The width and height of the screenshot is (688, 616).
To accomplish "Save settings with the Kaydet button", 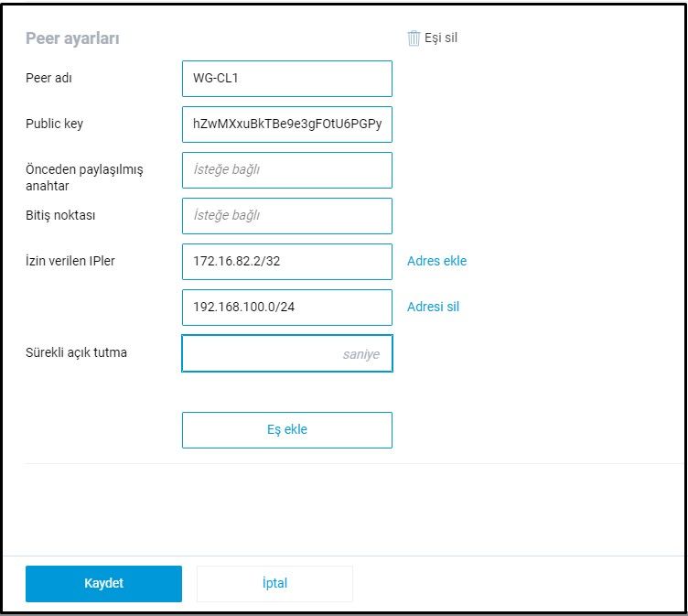I will [x=103, y=583].
